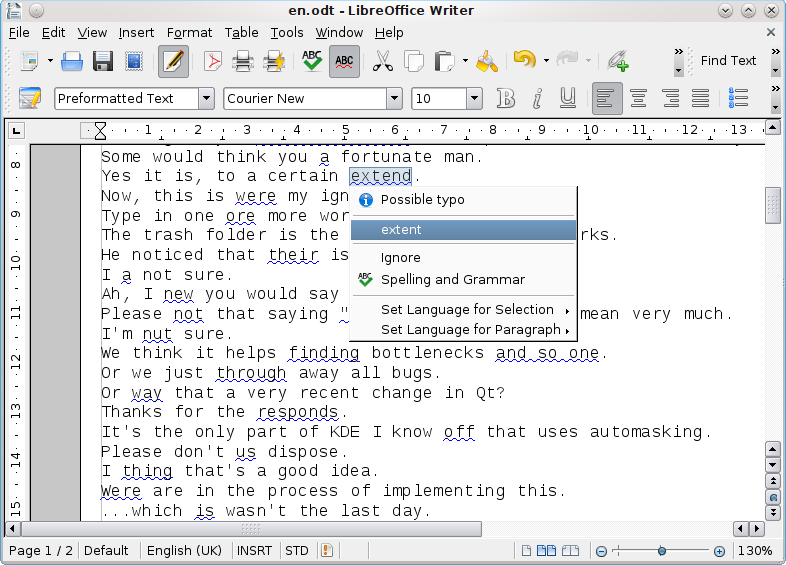The image size is (786, 565).
Task: Open the Format menu
Action: (189, 32)
